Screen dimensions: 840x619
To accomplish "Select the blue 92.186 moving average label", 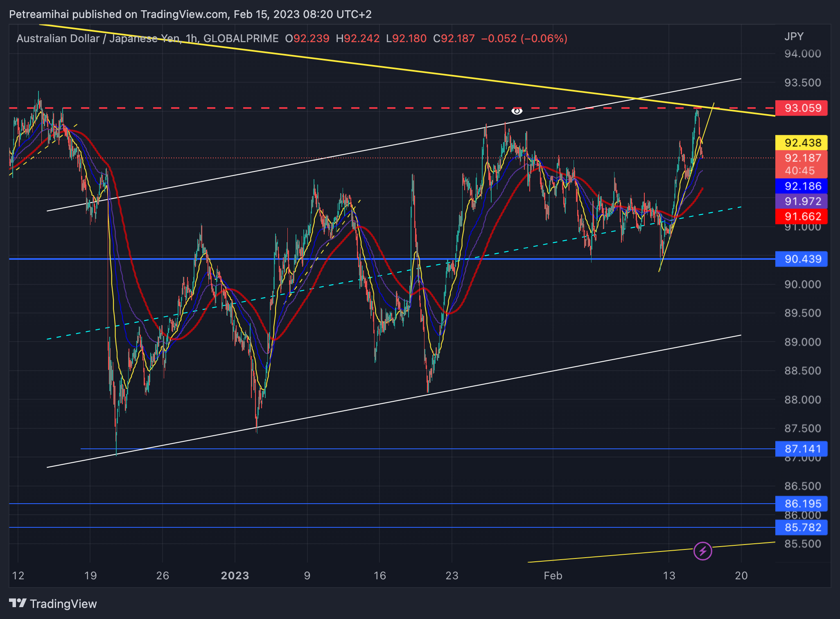I will (801, 186).
